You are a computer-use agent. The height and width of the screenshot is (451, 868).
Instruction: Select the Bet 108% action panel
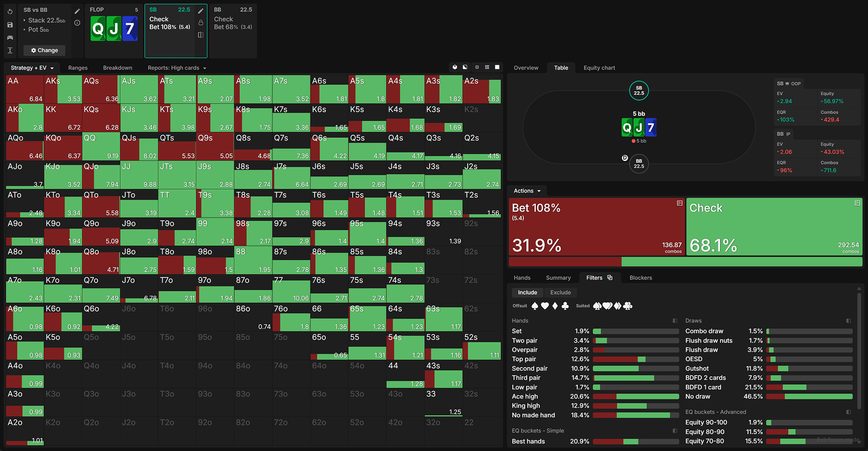click(x=597, y=226)
